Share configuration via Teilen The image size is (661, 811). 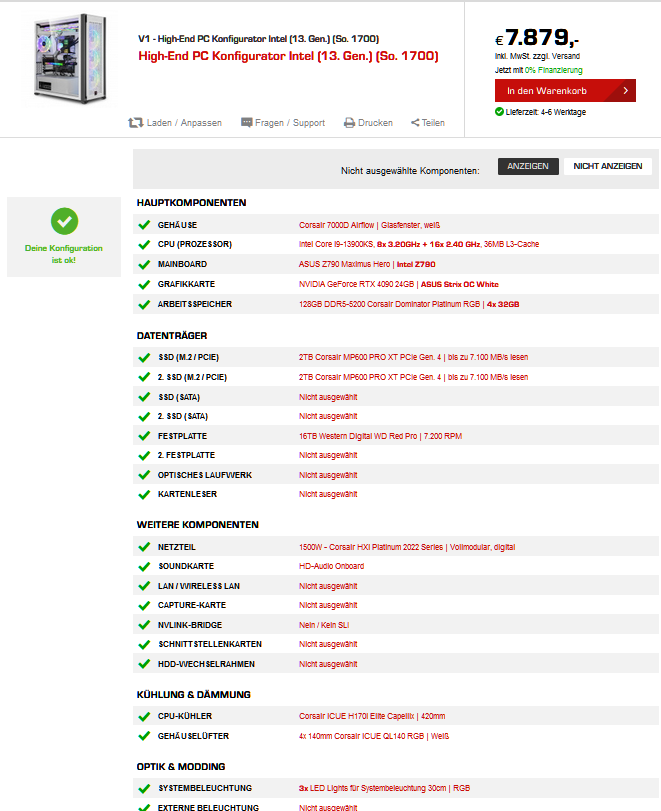click(x=428, y=123)
